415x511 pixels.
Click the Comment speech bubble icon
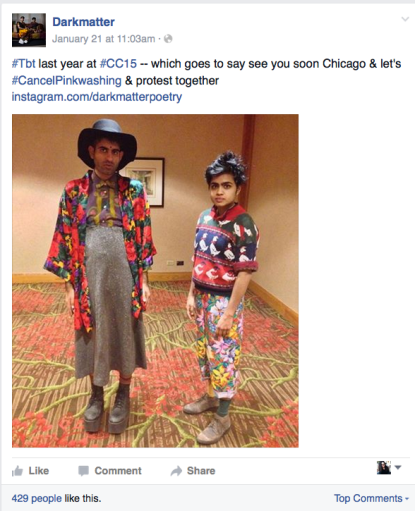[x=83, y=471]
